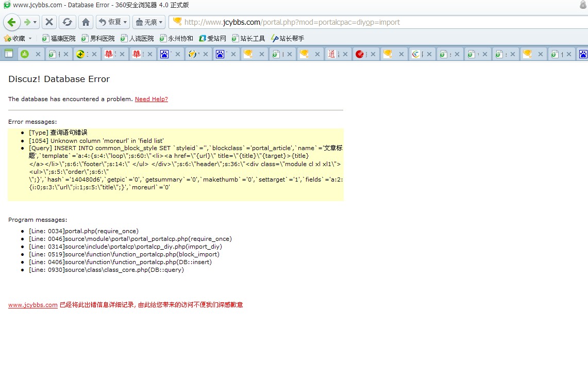Screen dimensions: 588x391
Task: Click the [1054] Unknown column 'moreurl' line
Action: pos(96,141)
